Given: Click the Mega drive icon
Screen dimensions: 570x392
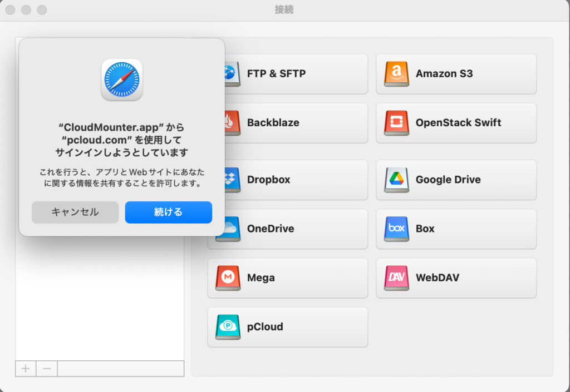Looking at the screenshot, I should (x=228, y=277).
